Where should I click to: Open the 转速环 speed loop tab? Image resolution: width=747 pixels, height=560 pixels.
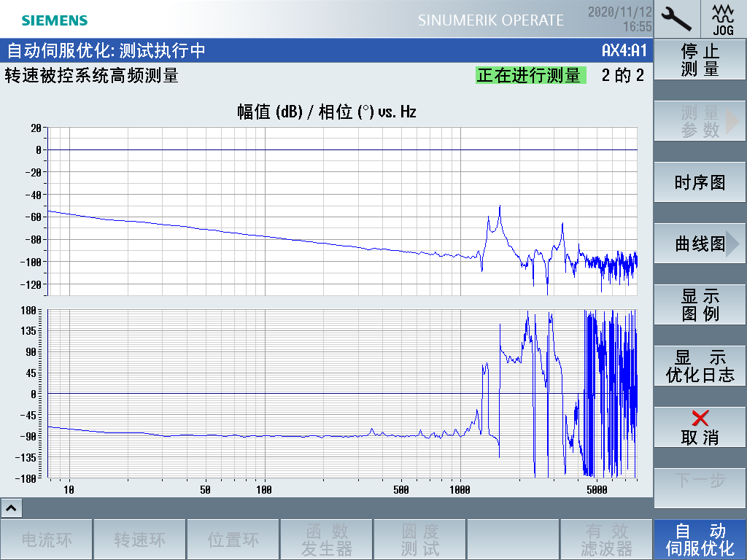140,540
